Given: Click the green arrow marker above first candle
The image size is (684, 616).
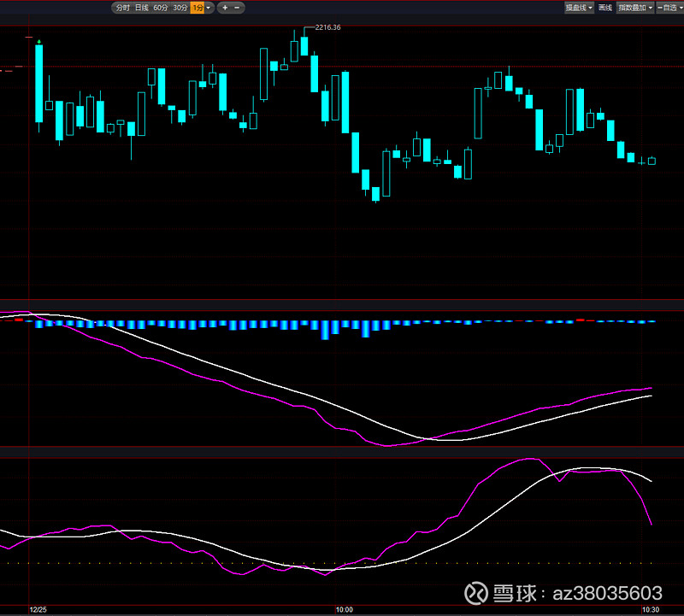Looking at the screenshot, I should [39, 42].
